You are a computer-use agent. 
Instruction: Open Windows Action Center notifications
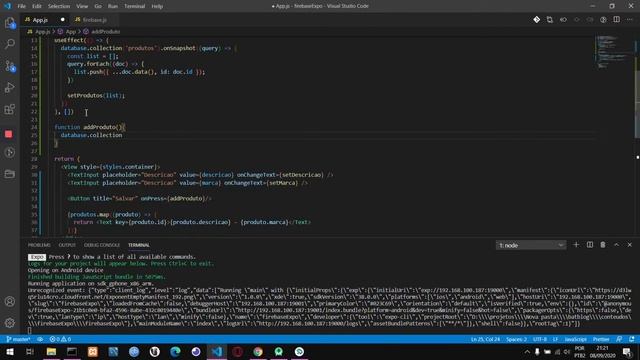627,351
